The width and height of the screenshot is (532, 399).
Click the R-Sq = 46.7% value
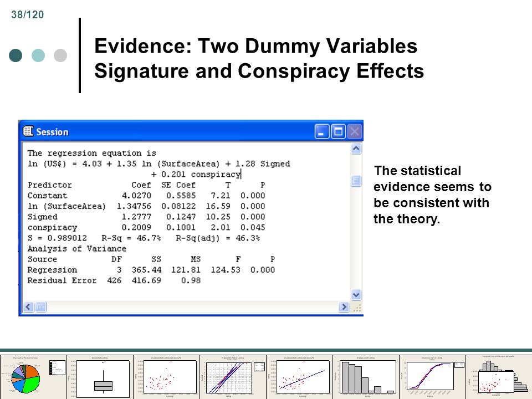(131, 238)
